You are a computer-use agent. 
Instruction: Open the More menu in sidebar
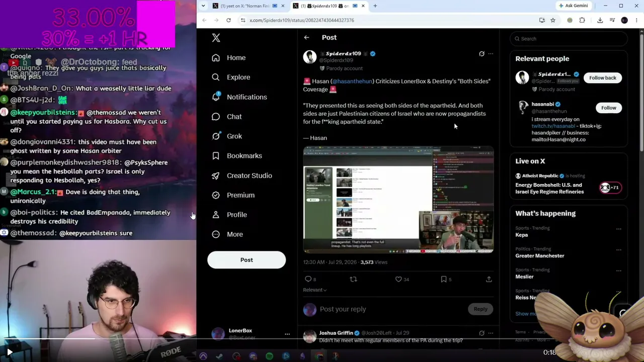(x=227, y=234)
